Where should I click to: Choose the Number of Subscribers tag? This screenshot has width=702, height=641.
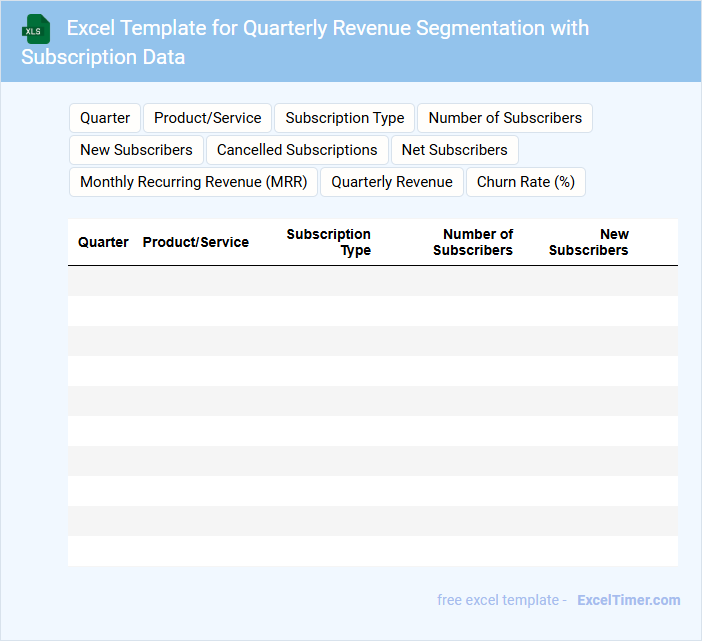[x=504, y=118]
